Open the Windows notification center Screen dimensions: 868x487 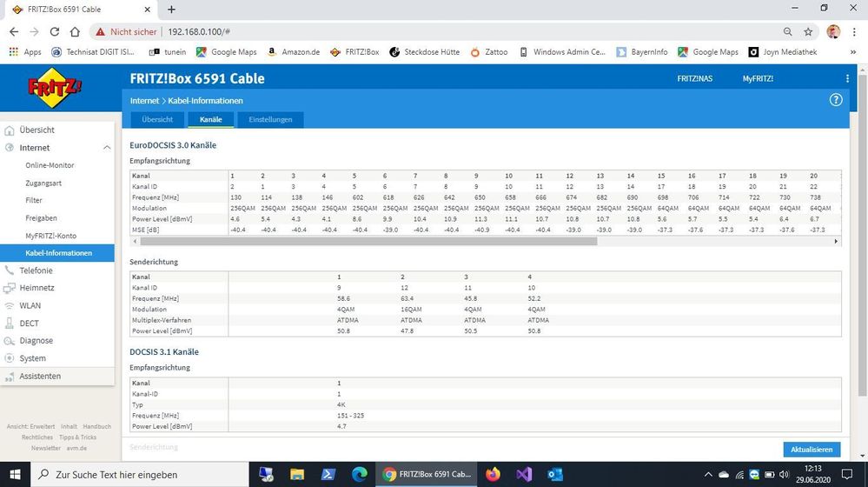coord(847,475)
